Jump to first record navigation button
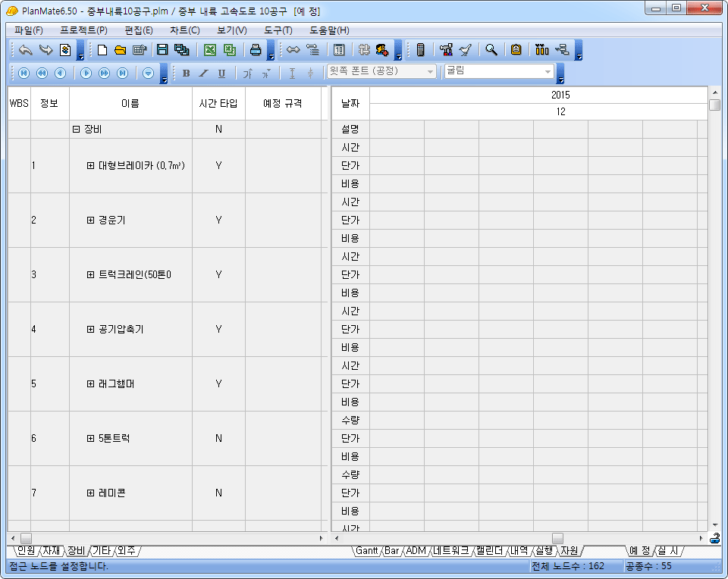Screen dimensions: 728x579 [x=24, y=73]
